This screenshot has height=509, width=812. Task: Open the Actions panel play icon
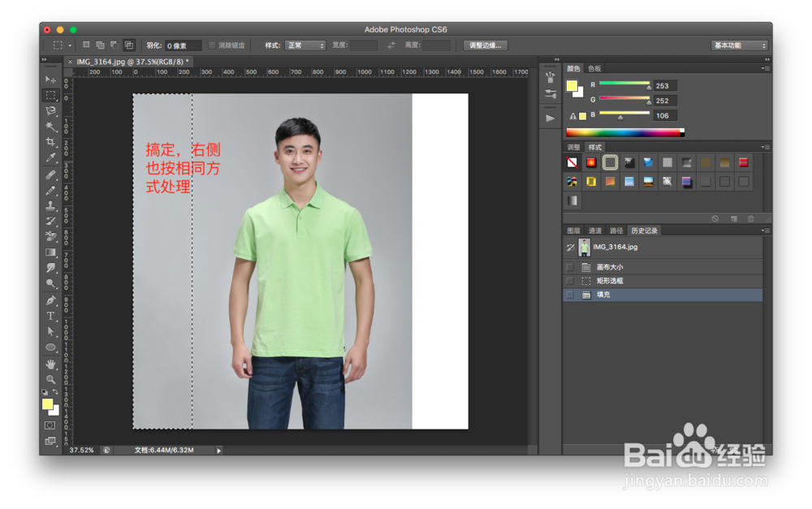pyautogui.click(x=551, y=118)
